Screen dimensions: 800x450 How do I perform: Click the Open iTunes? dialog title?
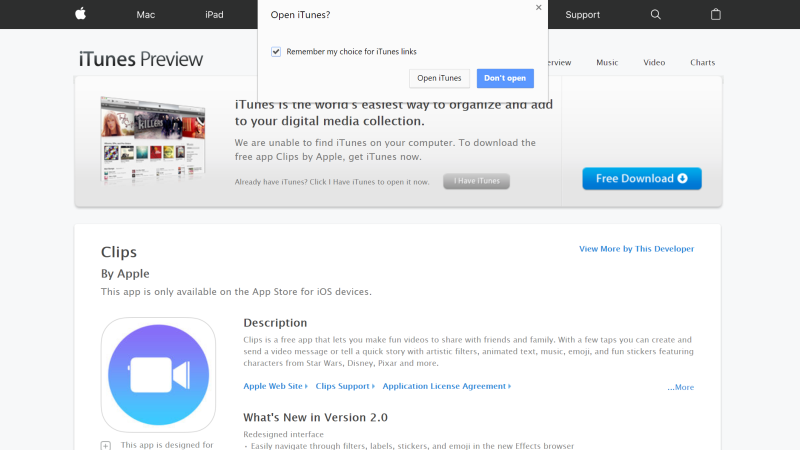300,15
